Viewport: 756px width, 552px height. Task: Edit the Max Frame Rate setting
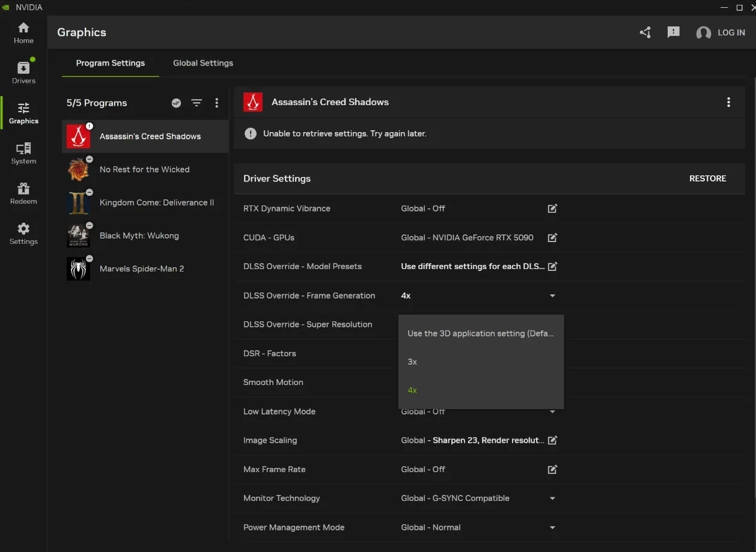[x=552, y=469]
